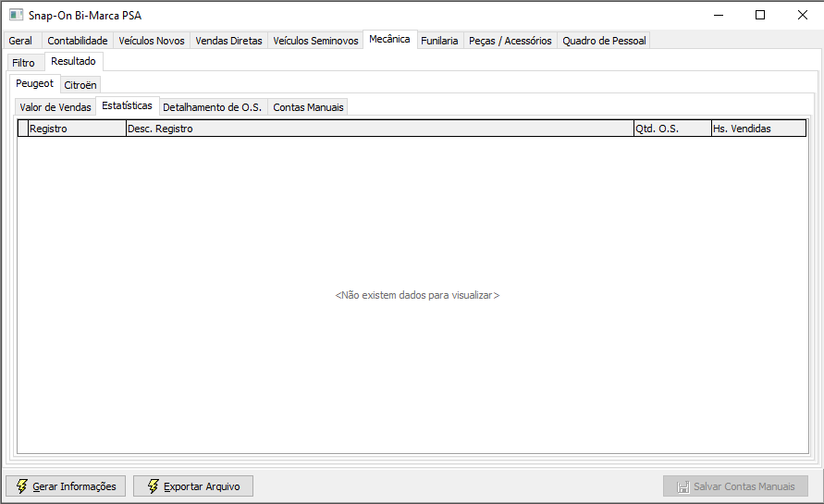Screen dimensions: 824x504
Task: Open the Valor de Vendas tab
Action: coord(55,107)
